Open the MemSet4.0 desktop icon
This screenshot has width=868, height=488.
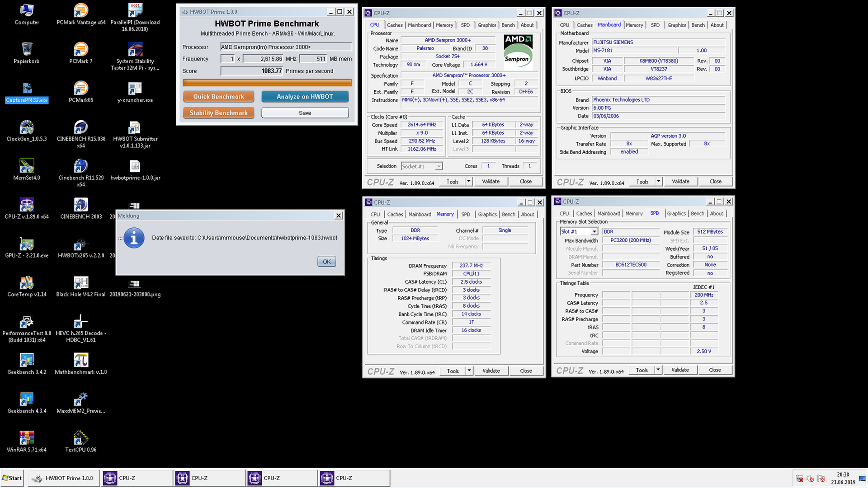pos(27,170)
